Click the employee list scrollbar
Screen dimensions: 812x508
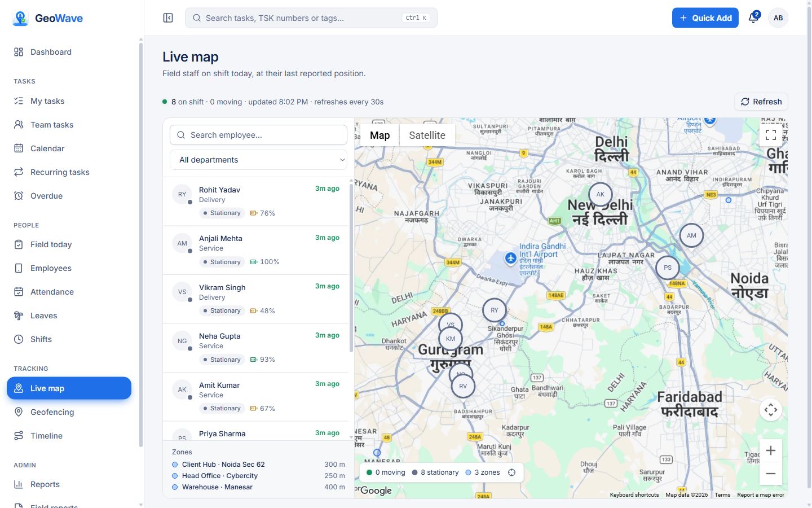pyautogui.click(x=351, y=268)
